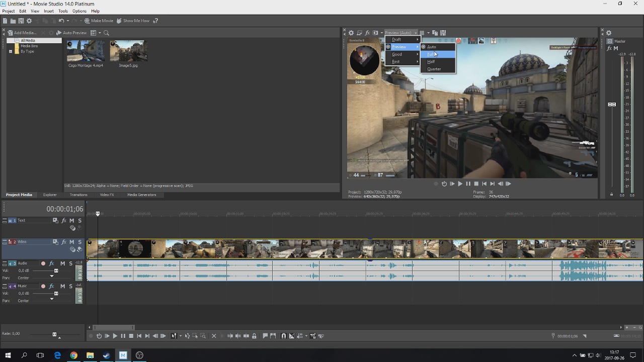
Task: Switch to the Transitions tab
Action: (78, 195)
